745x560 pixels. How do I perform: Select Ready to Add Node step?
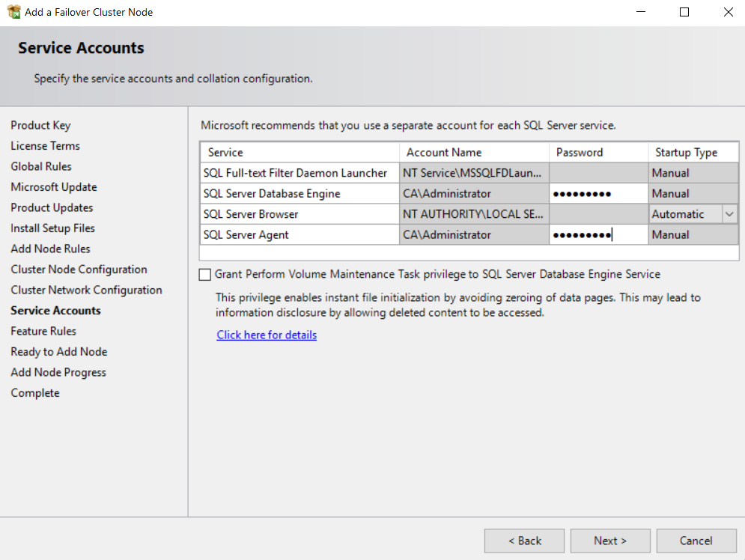59,351
